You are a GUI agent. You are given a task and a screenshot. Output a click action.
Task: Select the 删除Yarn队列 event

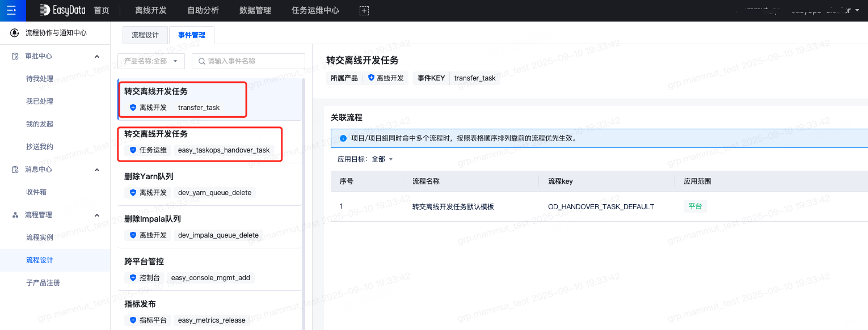pos(209,184)
